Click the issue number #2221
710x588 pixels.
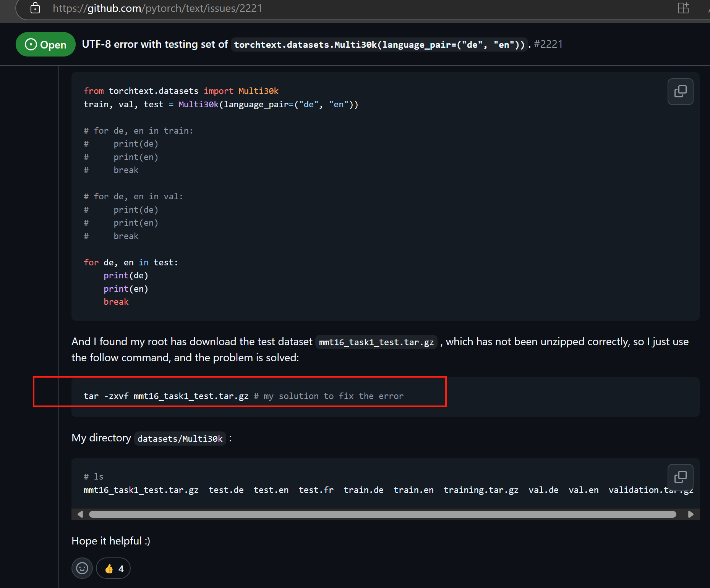[x=548, y=44]
